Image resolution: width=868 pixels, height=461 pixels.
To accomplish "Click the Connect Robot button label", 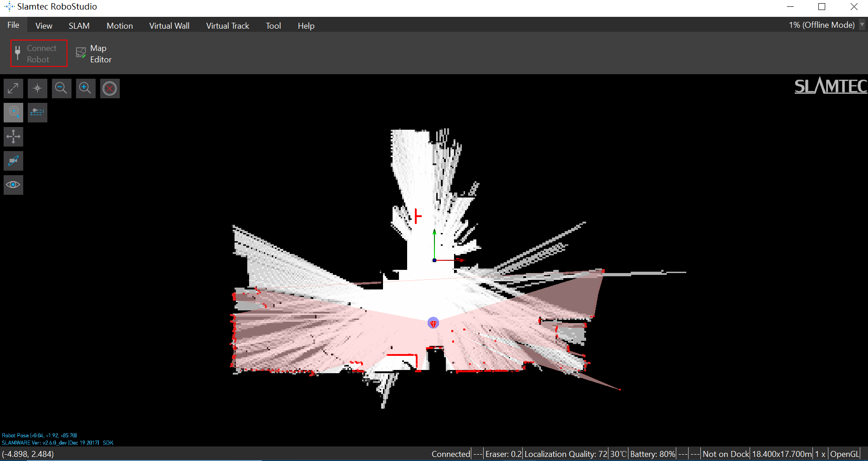I will (41, 54).
